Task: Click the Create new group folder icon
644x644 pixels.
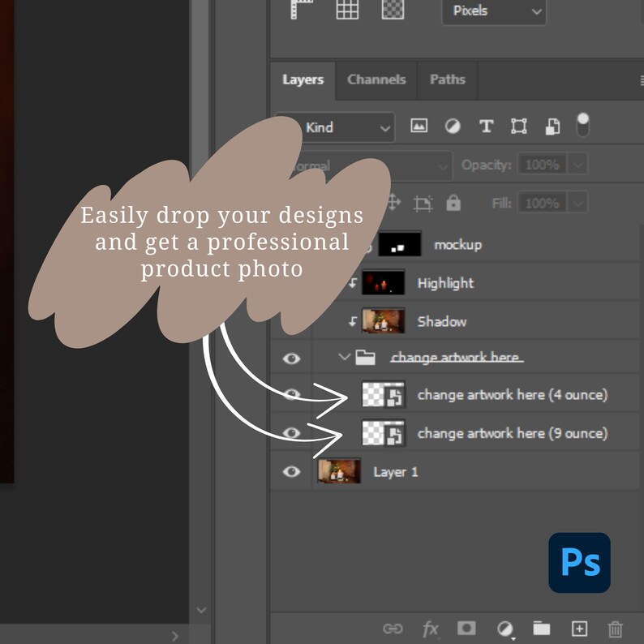Action: coord(542,628)
